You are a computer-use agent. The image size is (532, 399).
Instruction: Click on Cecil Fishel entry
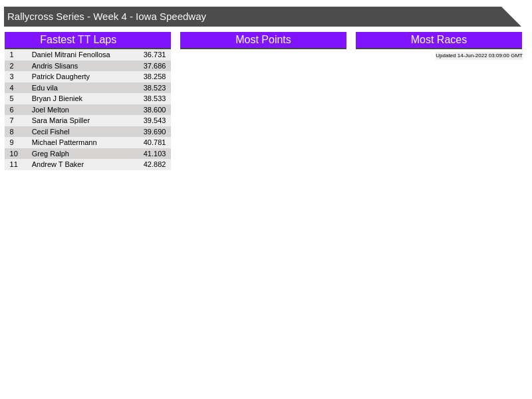51,132
